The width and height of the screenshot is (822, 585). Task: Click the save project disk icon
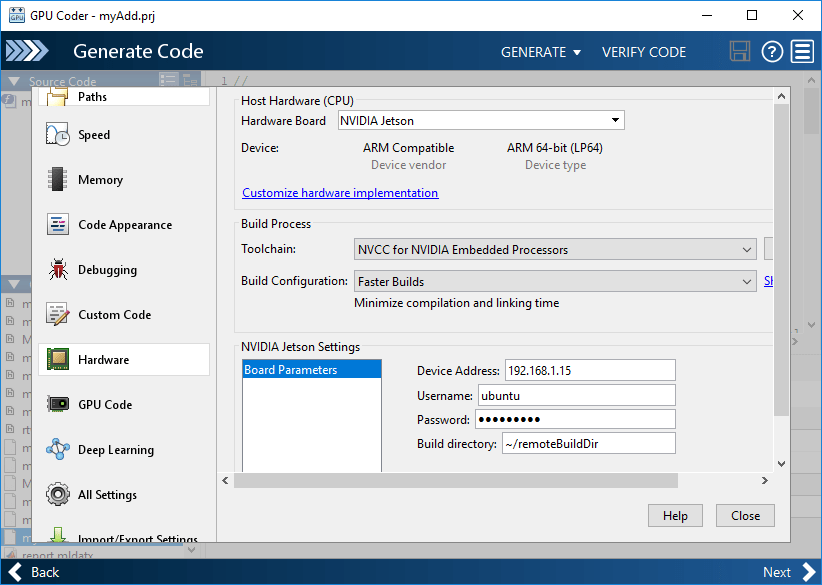[x=740, y=51]
